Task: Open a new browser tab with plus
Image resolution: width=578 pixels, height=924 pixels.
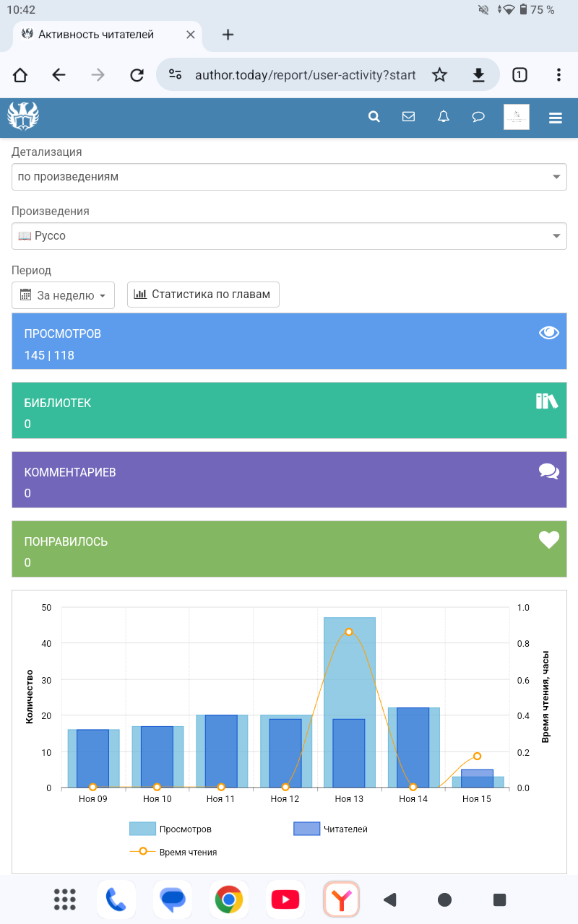Action: (228, 35)
